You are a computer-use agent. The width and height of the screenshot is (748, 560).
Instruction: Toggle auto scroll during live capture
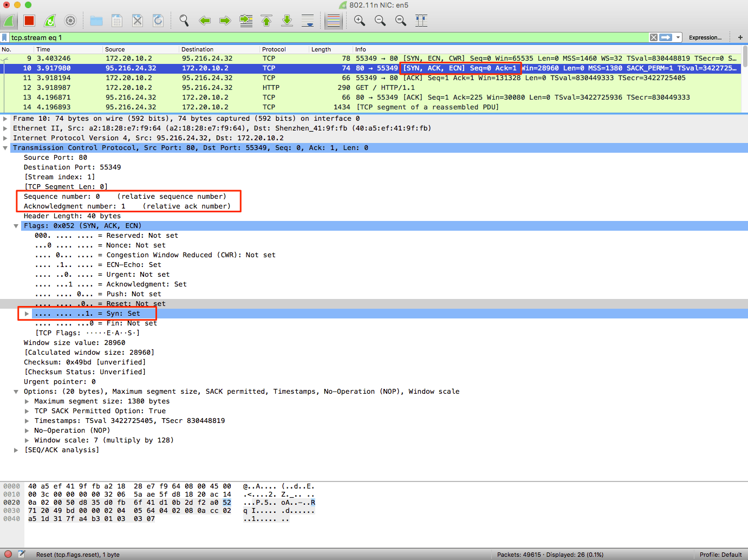(x=308, y=21)
